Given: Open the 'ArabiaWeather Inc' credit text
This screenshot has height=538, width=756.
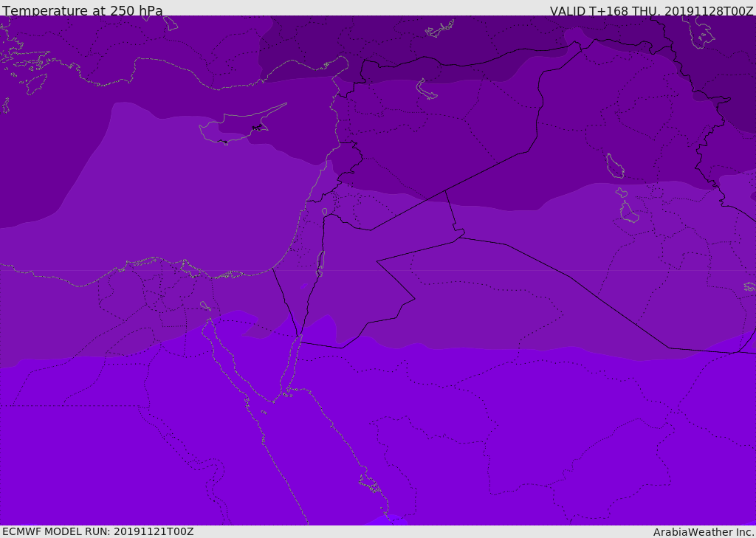Looking at the screenshot, I should click(704, 532).
